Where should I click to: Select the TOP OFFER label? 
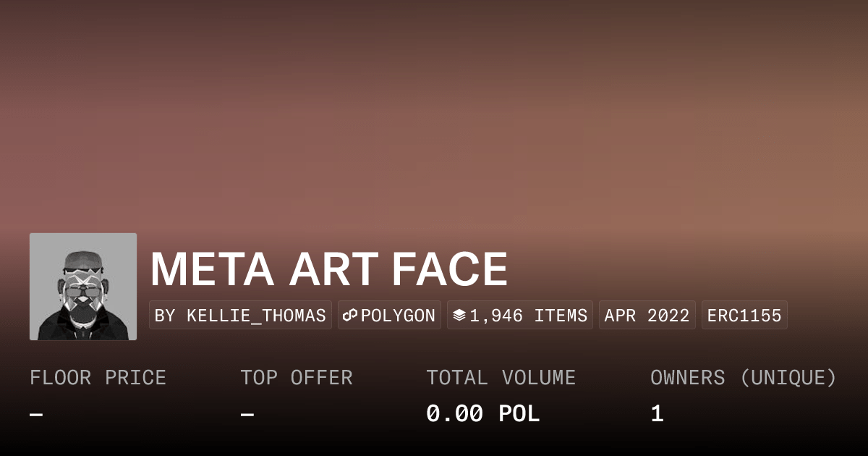point(297,378)
